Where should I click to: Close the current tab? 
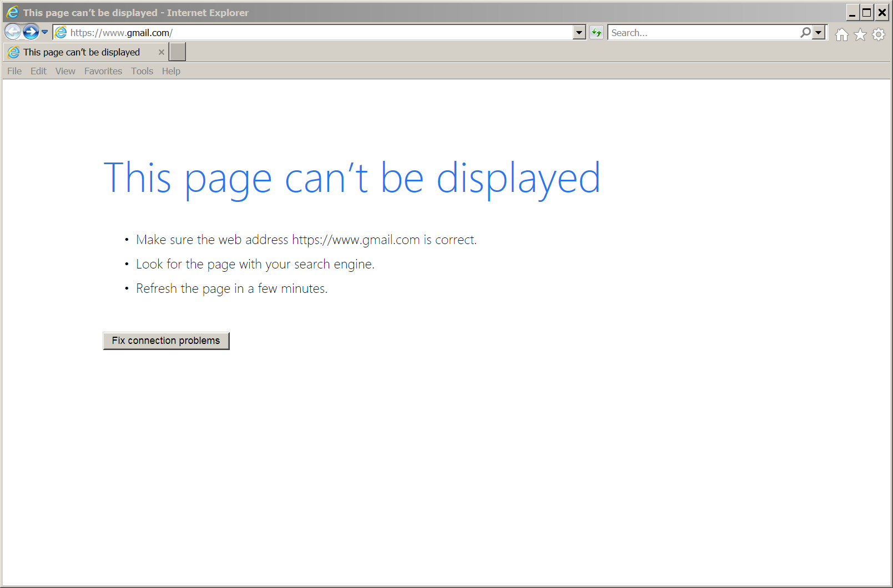coord(162,52)
